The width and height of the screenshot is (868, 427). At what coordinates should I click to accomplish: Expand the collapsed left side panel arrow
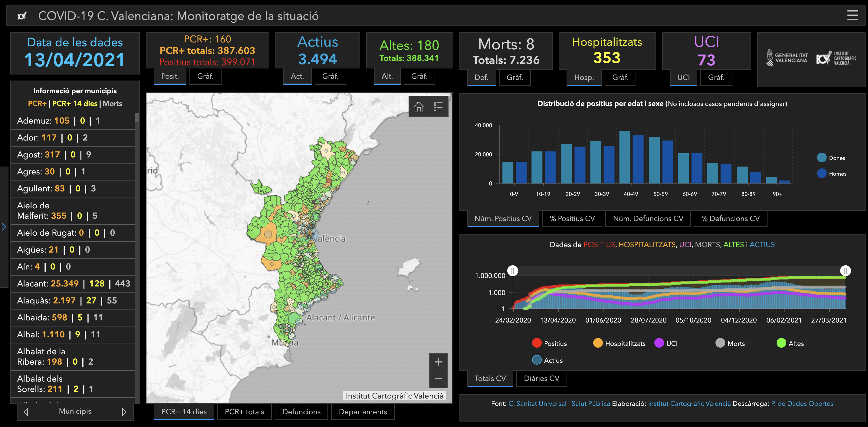(4, 227)
